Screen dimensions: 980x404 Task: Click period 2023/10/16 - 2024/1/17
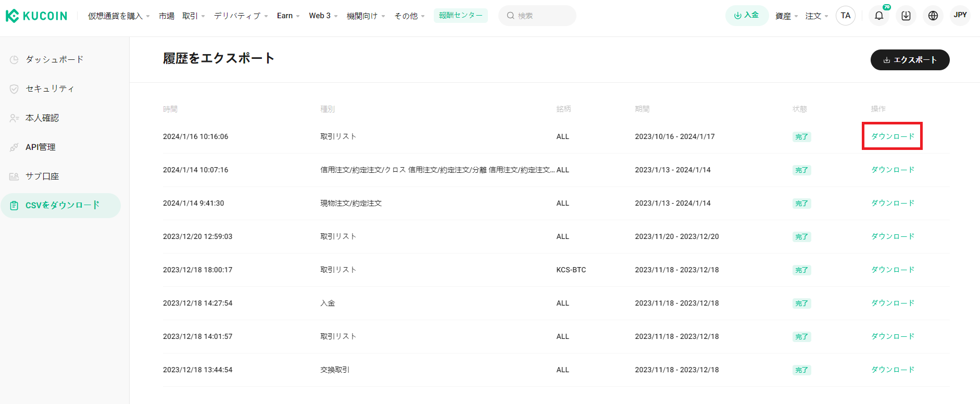coord(675,136)
